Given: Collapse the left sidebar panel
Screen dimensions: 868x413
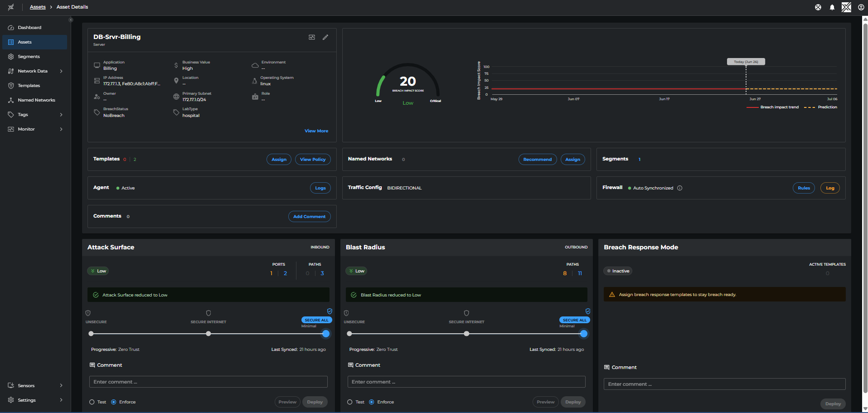Looking at the screenshot, I should tap(71, 20).
